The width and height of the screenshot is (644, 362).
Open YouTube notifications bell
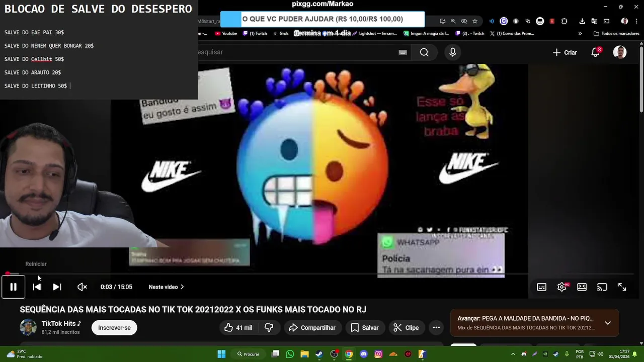pos(596,52)
